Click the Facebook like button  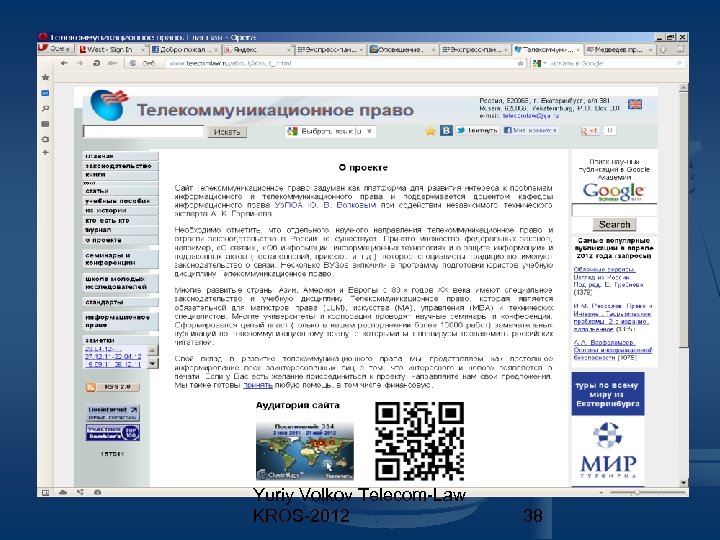tap(530, 130)
